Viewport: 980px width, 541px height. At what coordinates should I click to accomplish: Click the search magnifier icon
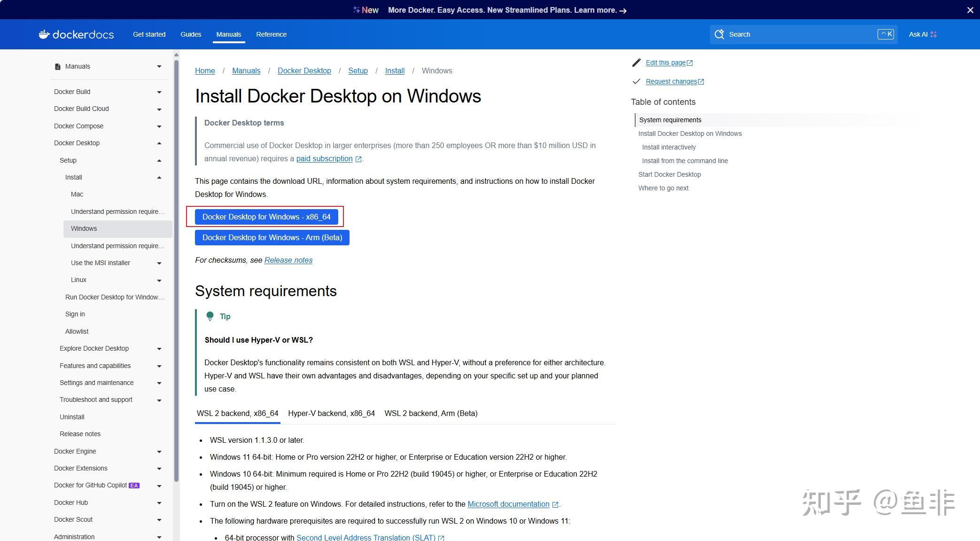tap(719, 34)
